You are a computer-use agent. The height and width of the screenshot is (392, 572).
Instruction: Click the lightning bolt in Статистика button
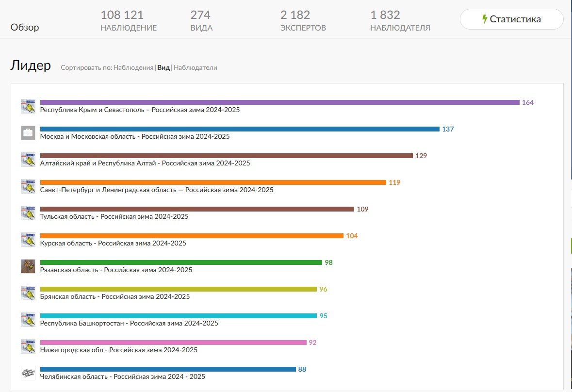485,19
